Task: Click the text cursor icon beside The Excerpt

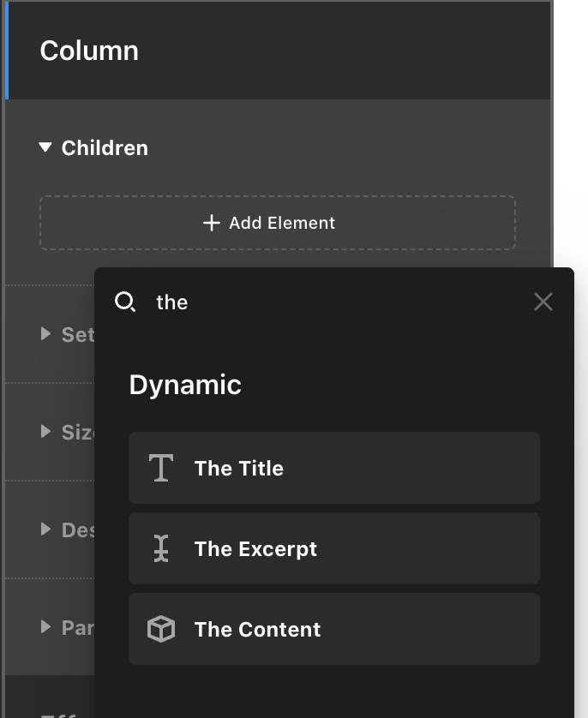Action: (161, 548)
